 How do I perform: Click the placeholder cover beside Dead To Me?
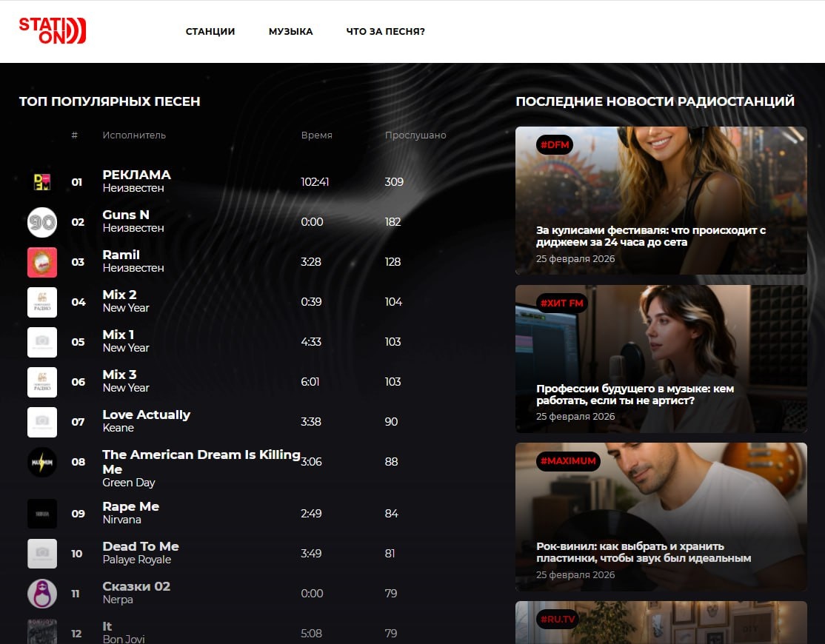point(42,554)
